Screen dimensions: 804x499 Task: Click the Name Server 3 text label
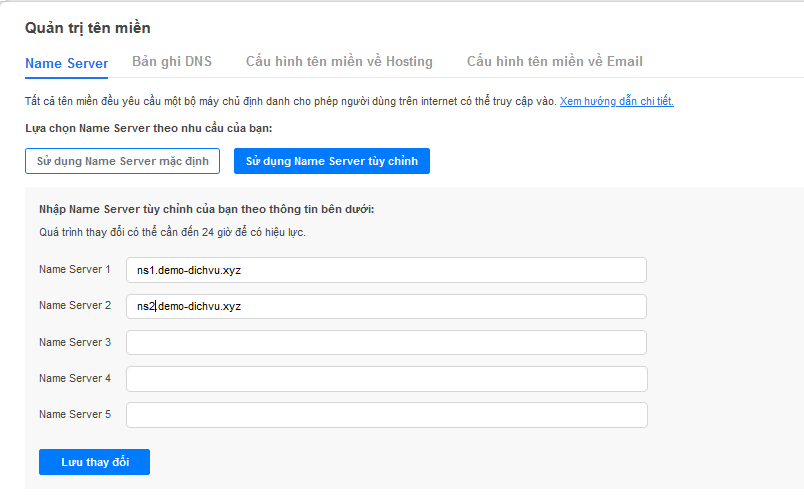point(75,342)
